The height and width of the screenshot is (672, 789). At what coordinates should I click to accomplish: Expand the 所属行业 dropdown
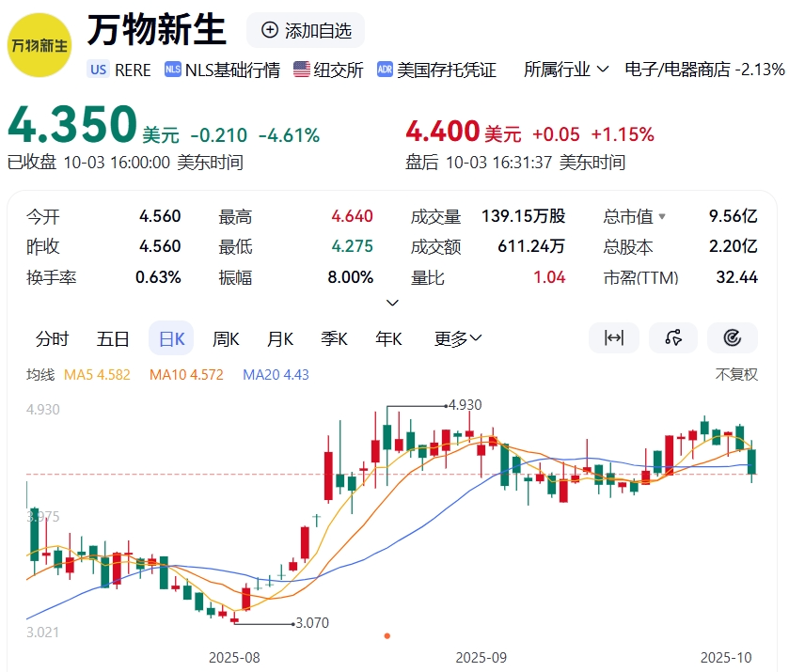click(x=566, y=70)
